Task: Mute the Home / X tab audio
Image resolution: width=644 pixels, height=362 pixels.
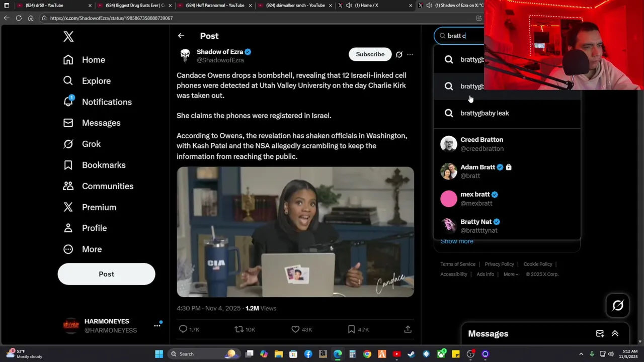Action: click(349, 6)
